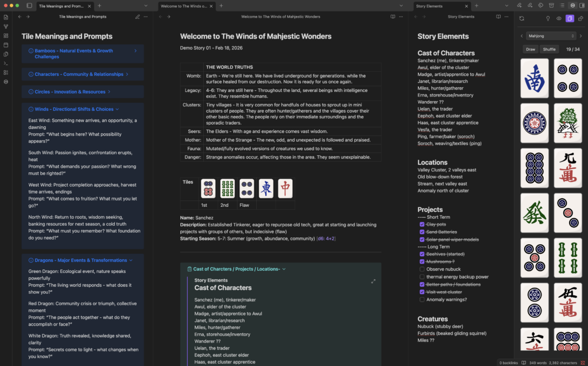Check the Observe nubuck project checkbox
The image size is (588, 366).
[x=423, y=269]
